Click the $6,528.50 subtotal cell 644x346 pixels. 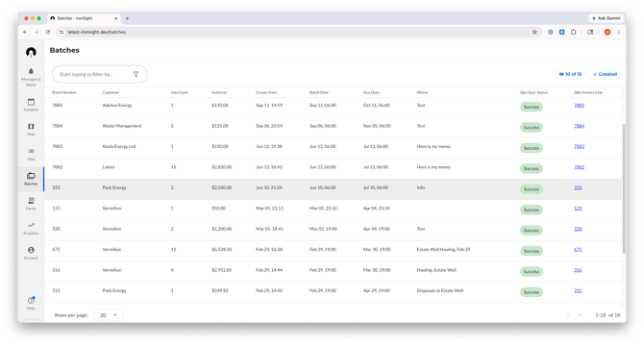(222, 250)
